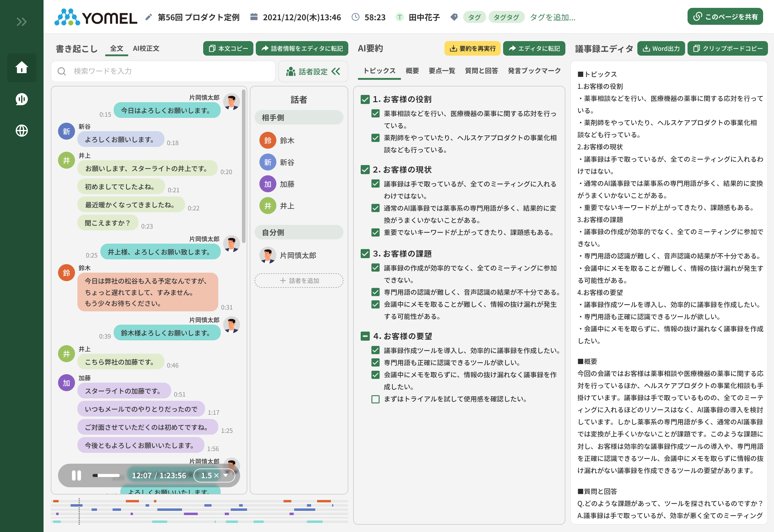Click the globe icon in sidebar
Image resolution: width=774 pixels, height=532 pixels.
point(22,130)
